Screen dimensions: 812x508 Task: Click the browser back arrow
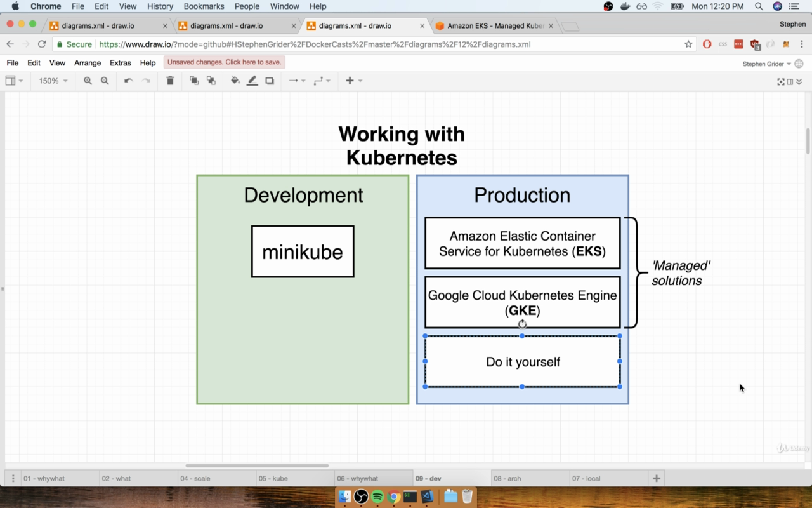pos(10,44)
